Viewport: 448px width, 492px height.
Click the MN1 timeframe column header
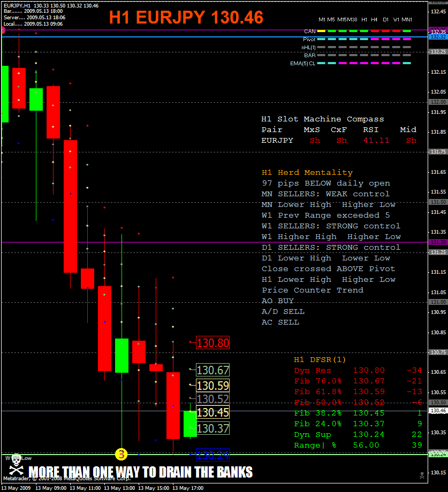407,19
